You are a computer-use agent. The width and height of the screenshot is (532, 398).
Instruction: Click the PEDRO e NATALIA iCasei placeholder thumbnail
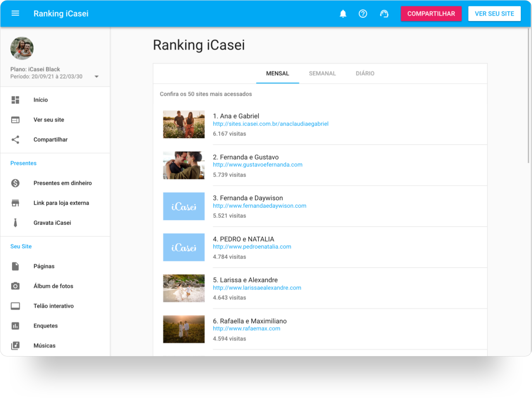point(184,247)
